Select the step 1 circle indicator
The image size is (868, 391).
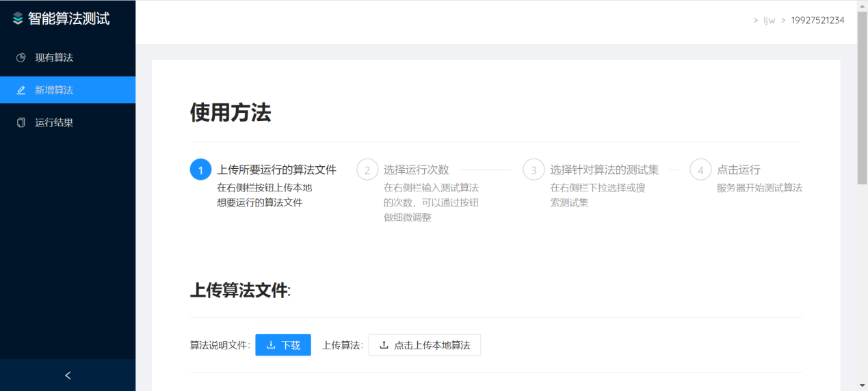click(x=200, y=170)
